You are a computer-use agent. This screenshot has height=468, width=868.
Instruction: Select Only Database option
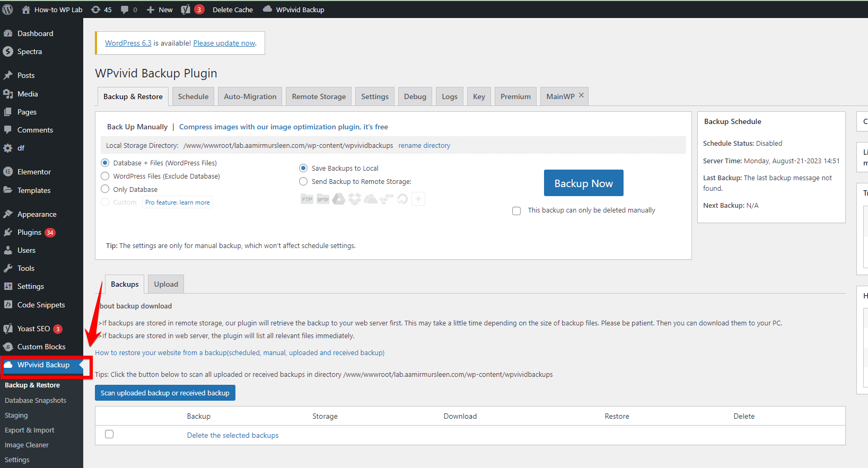(x=105, y=189)
